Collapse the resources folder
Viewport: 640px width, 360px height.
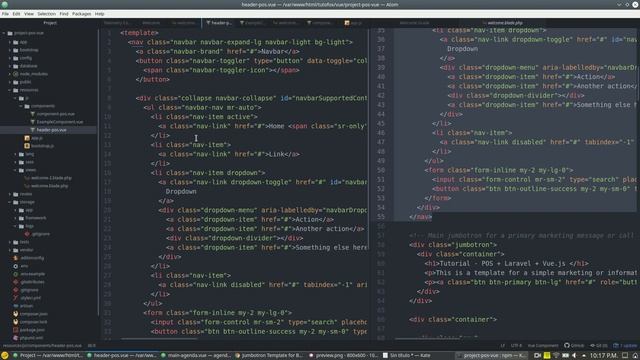[10, 90]
